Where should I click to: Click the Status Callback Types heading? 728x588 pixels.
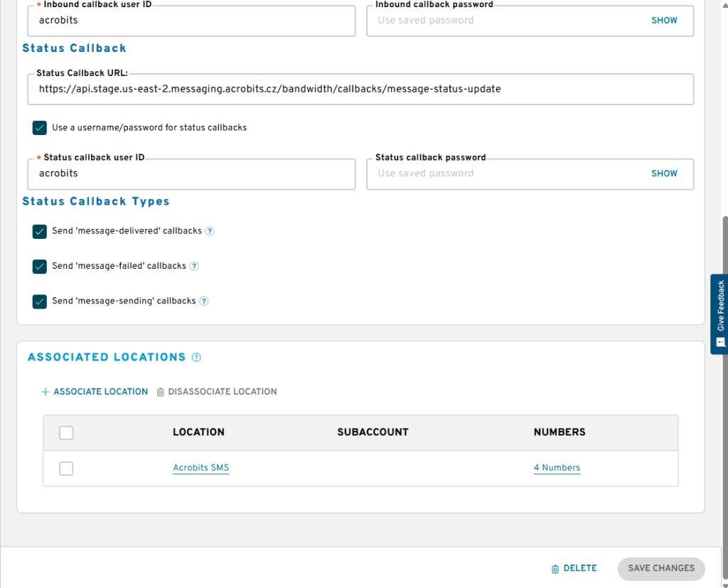(x=96, y=202)
